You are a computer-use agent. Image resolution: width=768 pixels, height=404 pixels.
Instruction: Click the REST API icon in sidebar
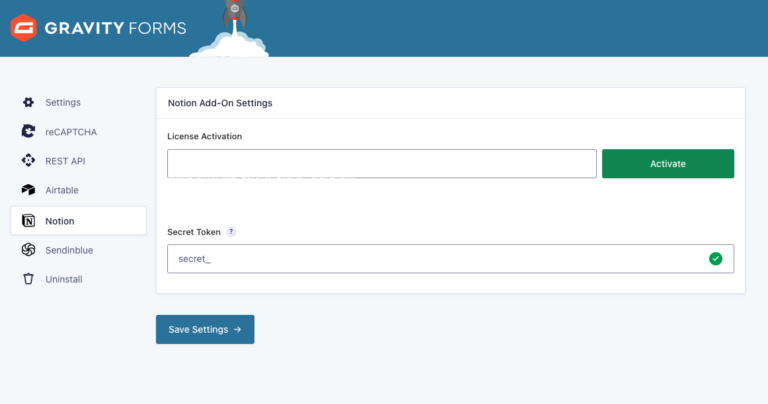tap(28, 160)
